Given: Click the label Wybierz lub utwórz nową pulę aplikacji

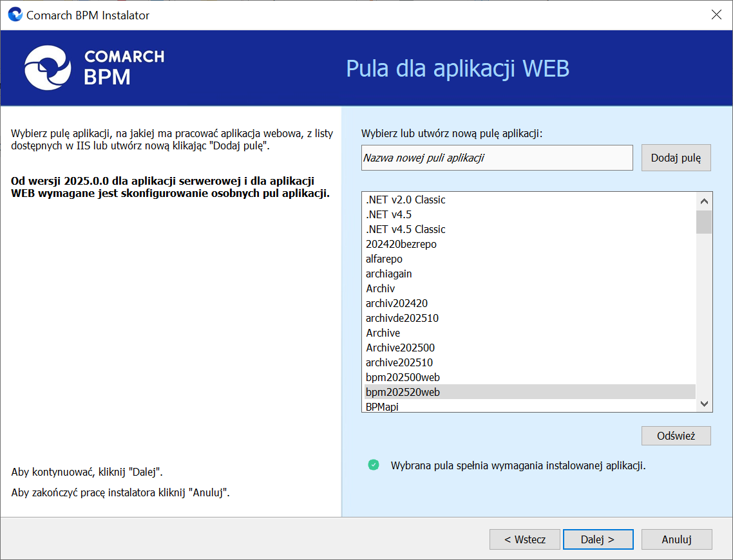Looking at the screenshot, I should [x=452, y=134].
